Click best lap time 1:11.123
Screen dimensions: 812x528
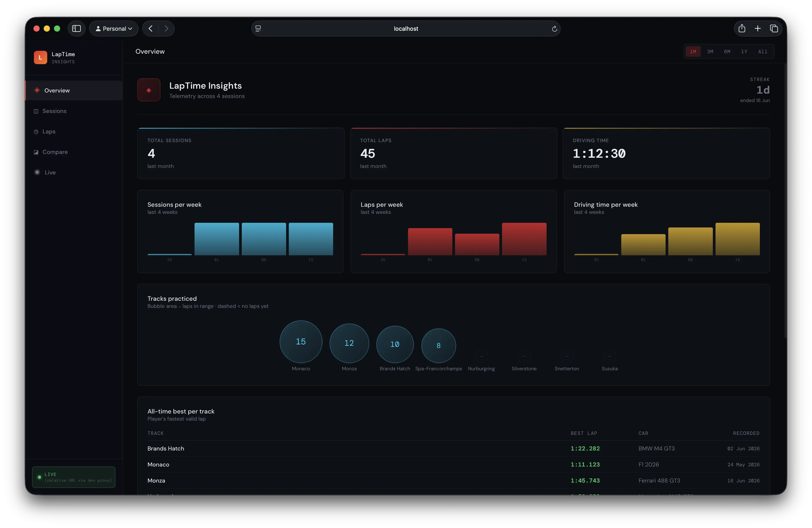(585, 465)
